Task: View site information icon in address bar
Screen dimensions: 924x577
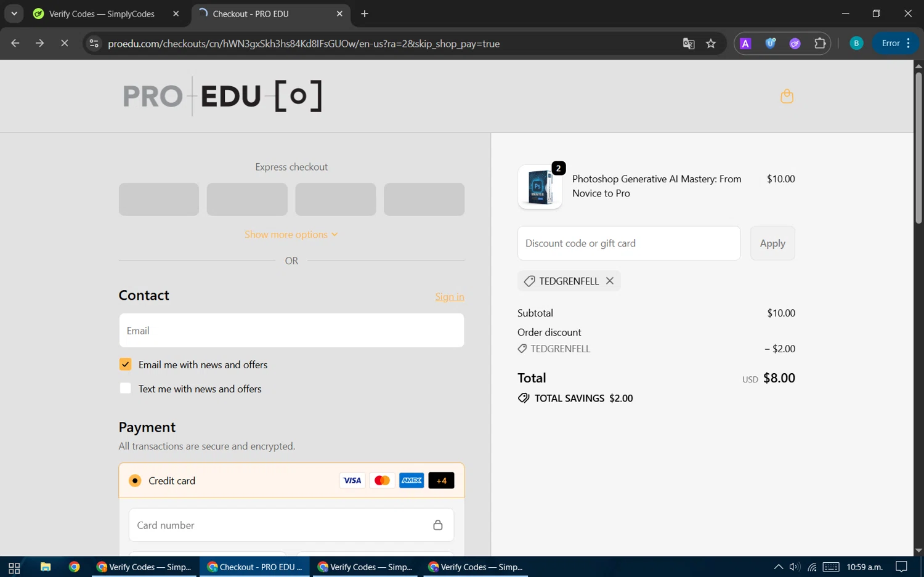Action: coord(94,43)
